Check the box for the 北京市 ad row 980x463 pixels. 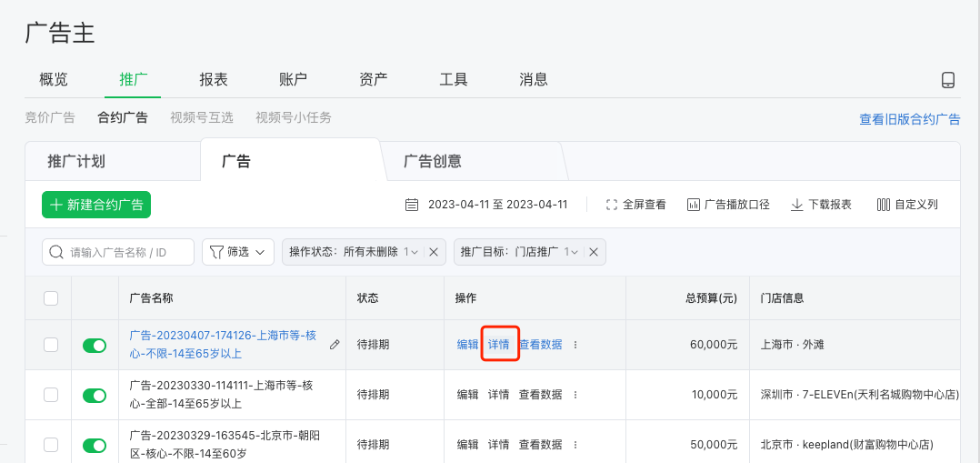coord(51,445)
